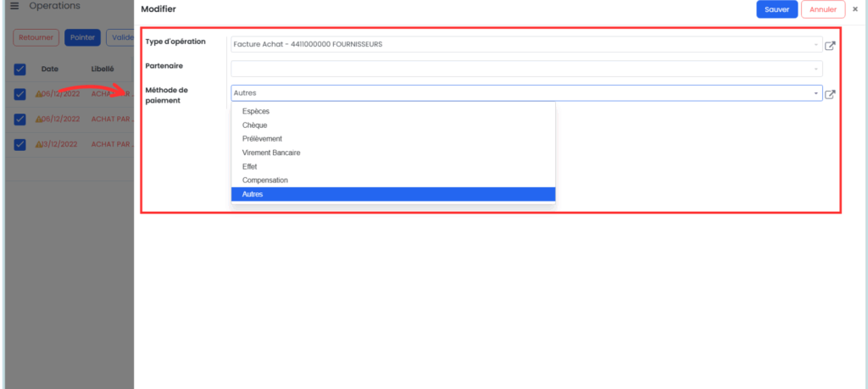Collapse the Méthode de paiement dropdown arrow
The image size is (868, 389).
[816, 93]
